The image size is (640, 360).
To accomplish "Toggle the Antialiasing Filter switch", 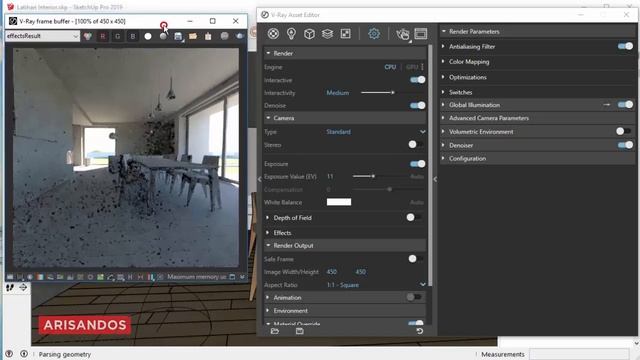I will pyautogui.click(x=625, y=47).
